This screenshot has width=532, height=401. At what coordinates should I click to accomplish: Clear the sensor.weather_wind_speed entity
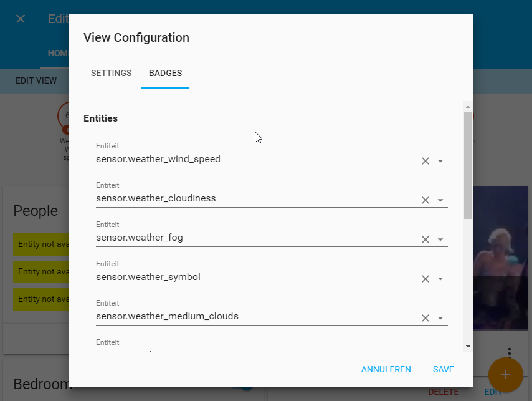[425, 161]
